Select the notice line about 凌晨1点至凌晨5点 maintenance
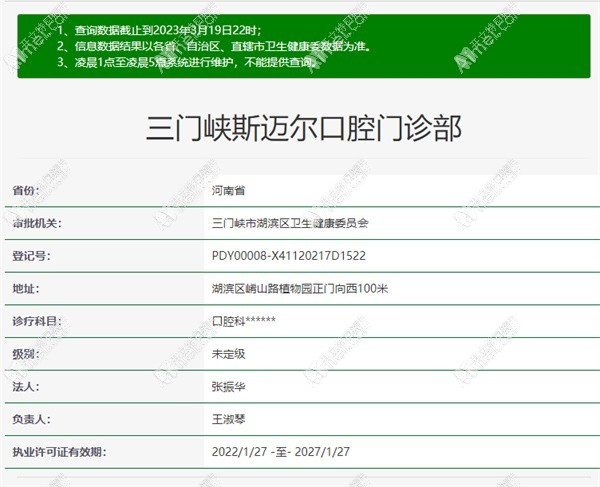Screen dimensions: 600x487 pos(188,62)
